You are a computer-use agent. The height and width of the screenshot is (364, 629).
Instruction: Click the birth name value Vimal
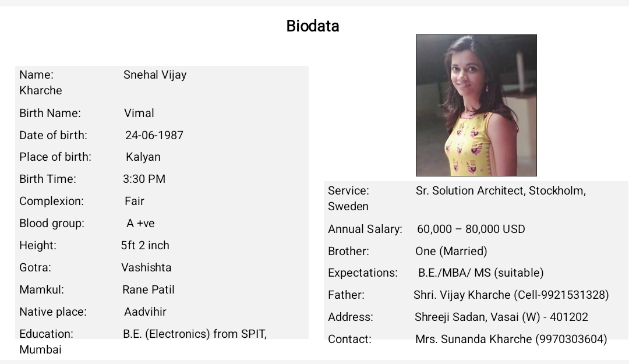(x=139, y=113)
